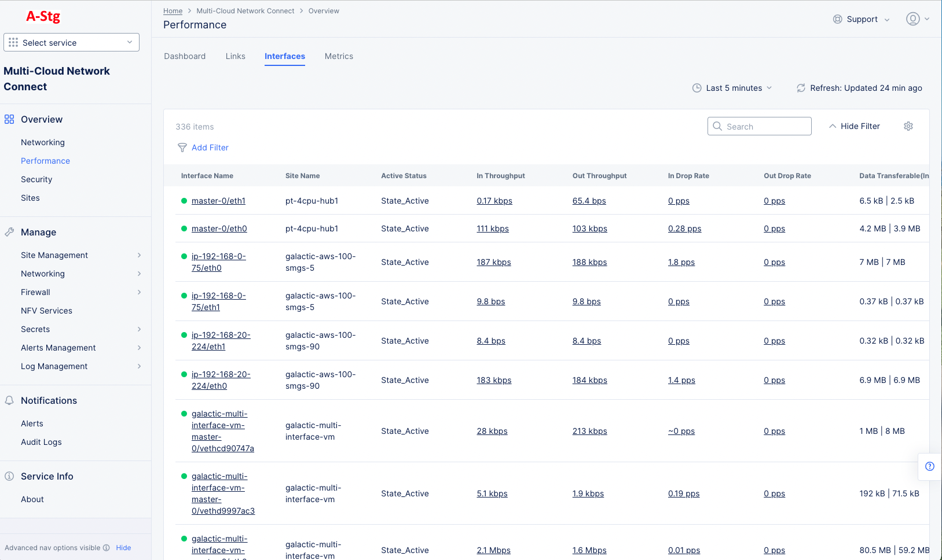Hide the advanced nav options
This screenshot has height=560, width=942.
[x=123, y=547]
